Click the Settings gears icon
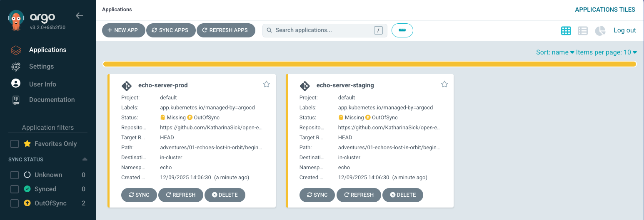Screen dimensions: 644x220 16,67
